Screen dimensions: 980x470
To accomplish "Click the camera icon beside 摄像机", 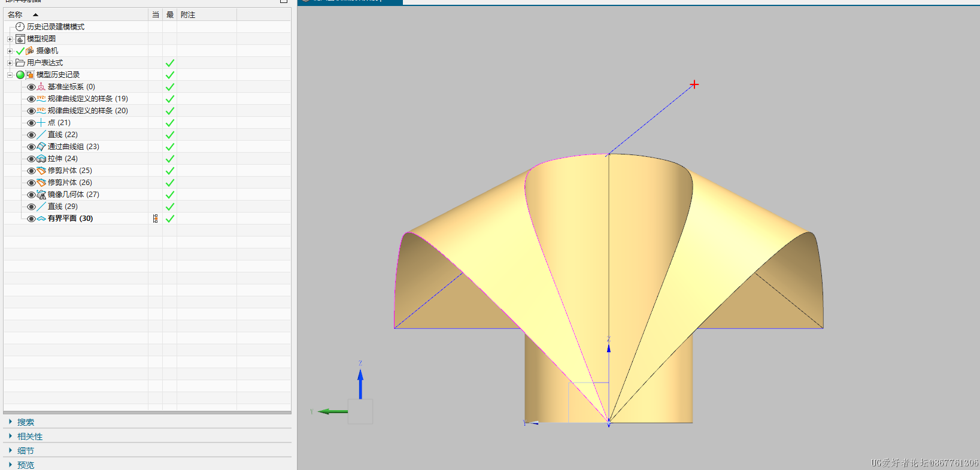I will click(x=29, y=51).
